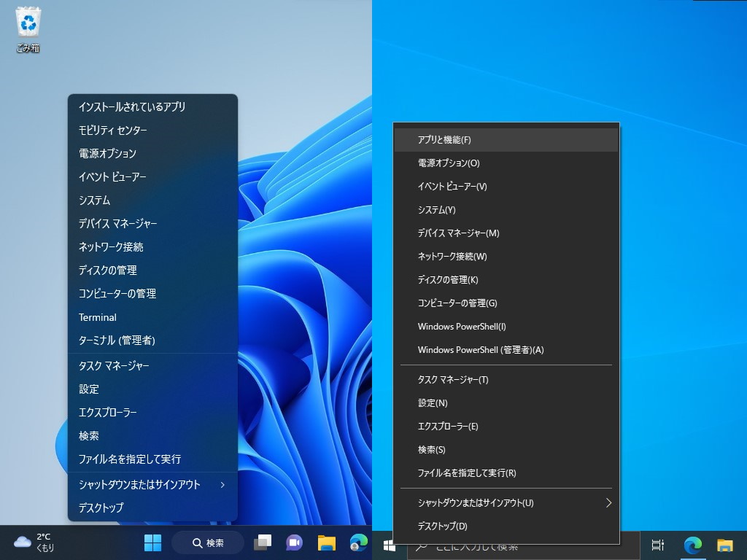
Task: Expand シャットダウンまたはサインアウト in the left menu
Action: 146,483
